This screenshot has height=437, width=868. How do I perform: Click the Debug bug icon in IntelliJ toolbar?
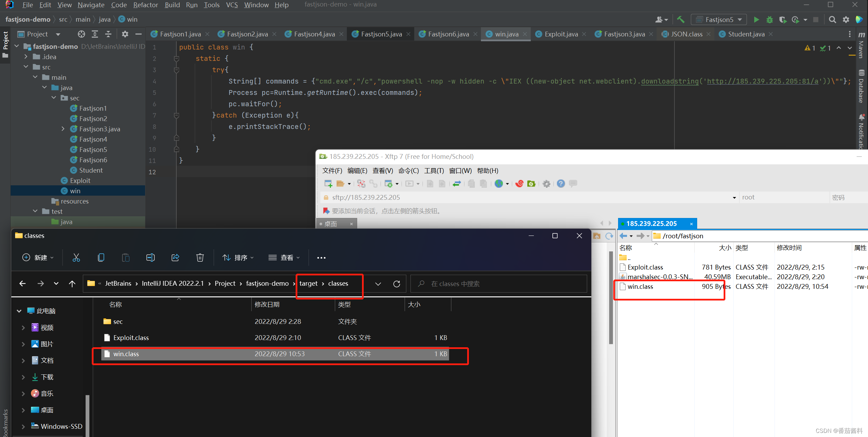pyautogui.click(x=770, y=20)
